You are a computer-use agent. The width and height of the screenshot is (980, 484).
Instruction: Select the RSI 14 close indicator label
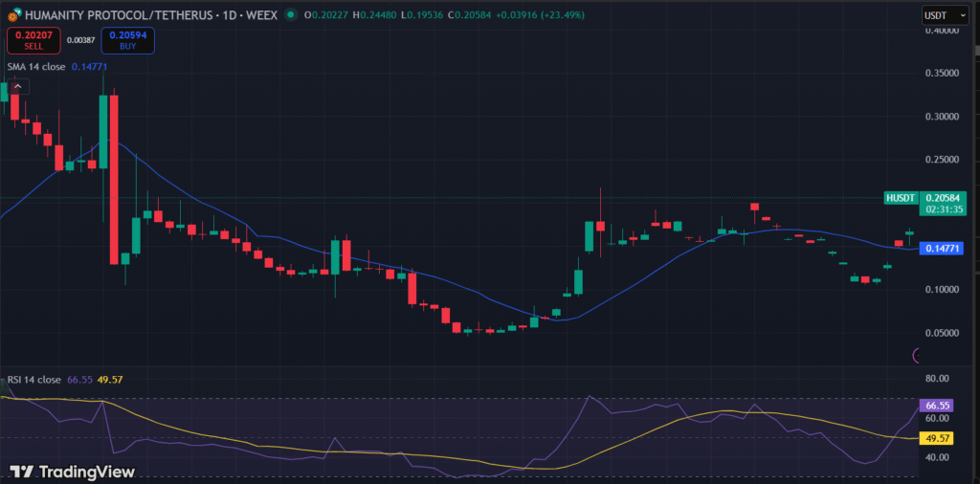(x=35, y=380)
